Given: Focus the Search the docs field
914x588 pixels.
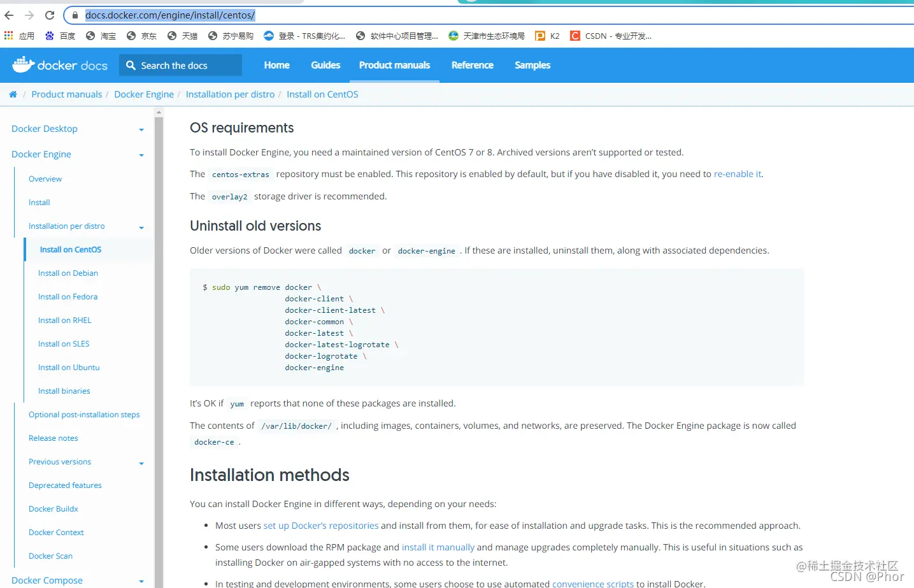Looking at the screenshot, I should (180, 65).
